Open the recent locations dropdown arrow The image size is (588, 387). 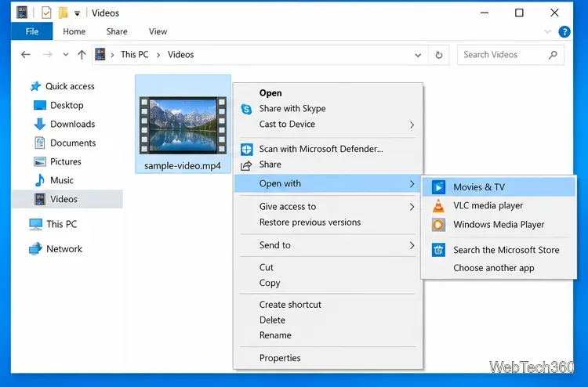66,55
